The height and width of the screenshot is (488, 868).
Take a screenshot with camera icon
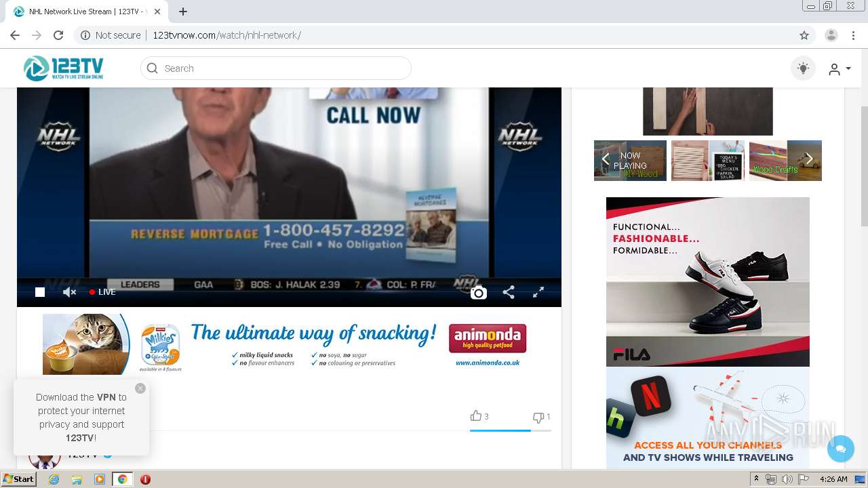(x=479, y=293)
